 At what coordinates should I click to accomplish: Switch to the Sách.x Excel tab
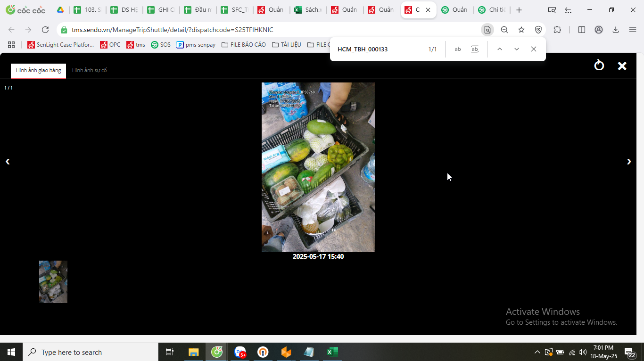click(x=308, y=10)
